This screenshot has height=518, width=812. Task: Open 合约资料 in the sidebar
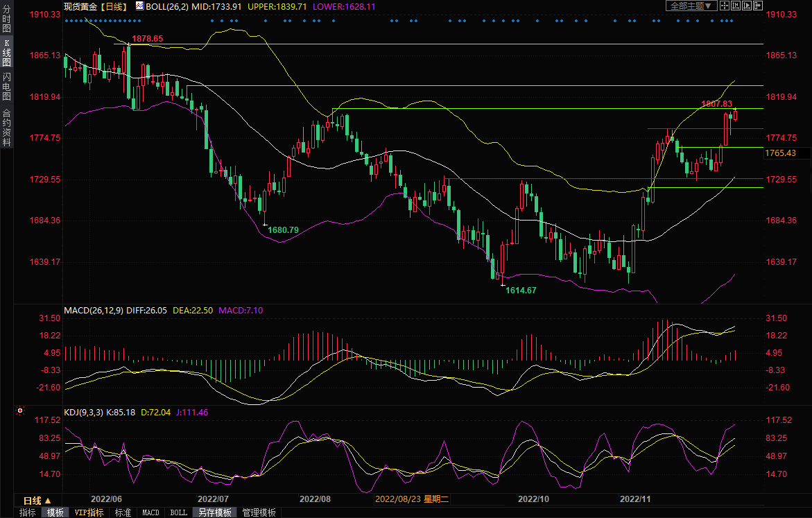pyautogui.click(x=6, y=127)
